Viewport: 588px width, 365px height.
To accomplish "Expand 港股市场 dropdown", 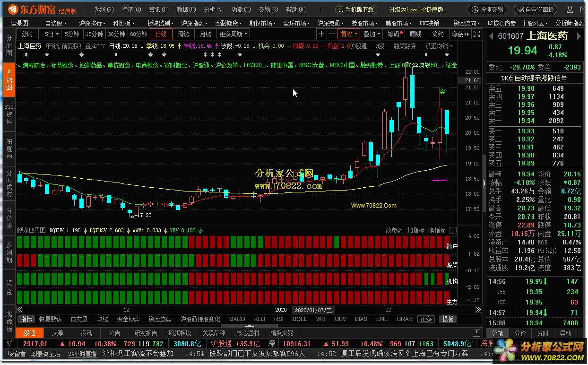I will tap(365, 23).
